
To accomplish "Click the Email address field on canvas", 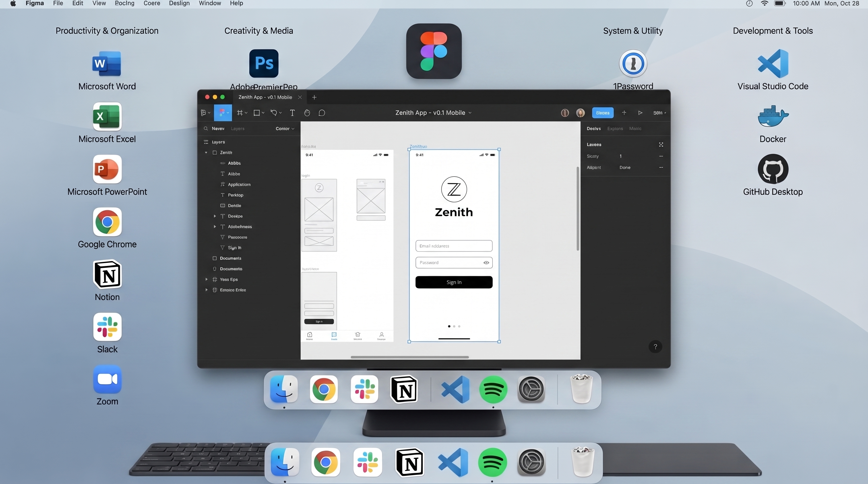I will coord(454,246).
